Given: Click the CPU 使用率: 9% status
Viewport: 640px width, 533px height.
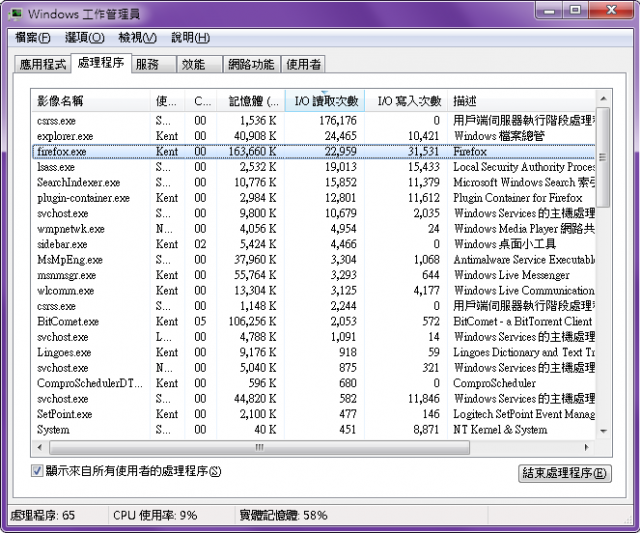Looking at the screenshot, I should point(155,515).
